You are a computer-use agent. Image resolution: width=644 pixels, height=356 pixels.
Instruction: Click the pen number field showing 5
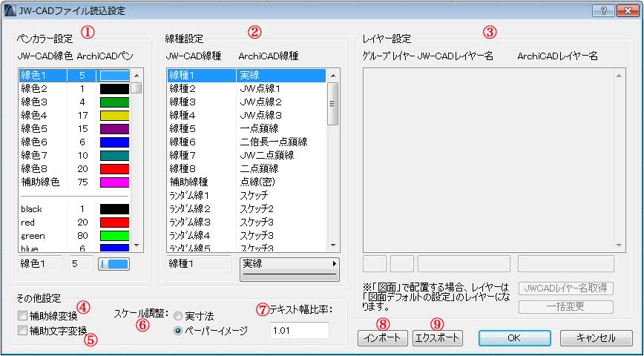tap(82, 263)
